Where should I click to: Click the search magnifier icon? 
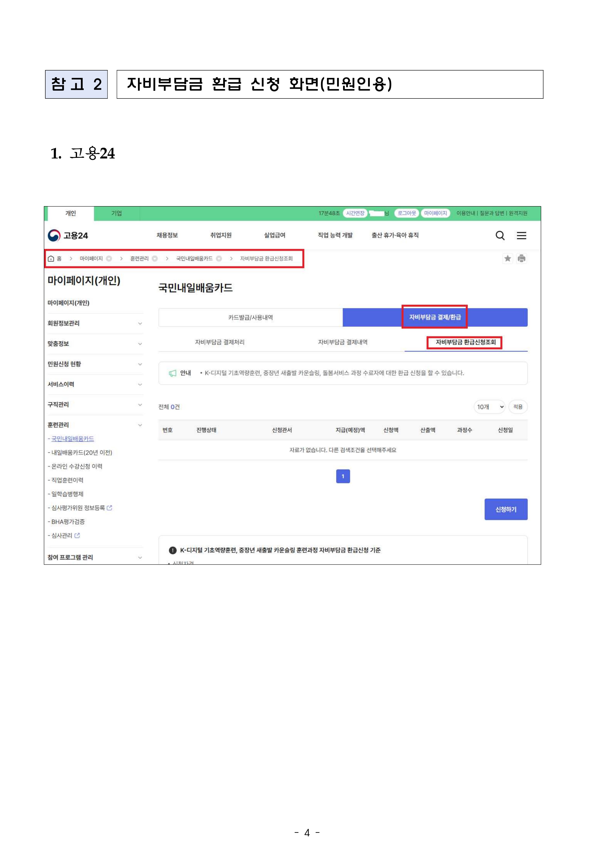coord(500,236)
